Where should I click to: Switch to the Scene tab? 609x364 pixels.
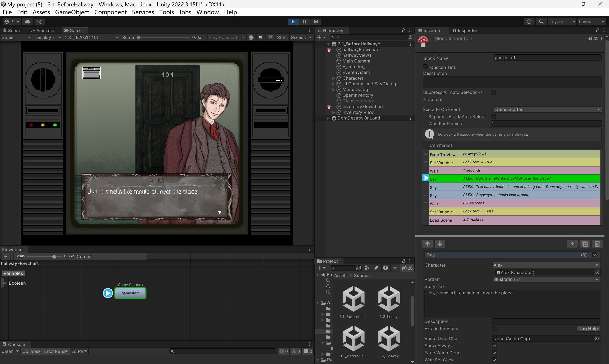pos(12,30)
